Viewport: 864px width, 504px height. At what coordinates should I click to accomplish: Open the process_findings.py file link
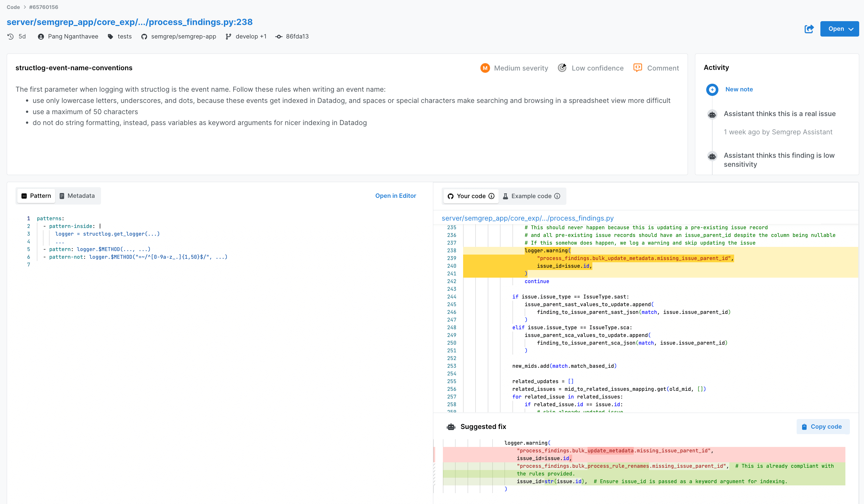(x=527, y=218)
